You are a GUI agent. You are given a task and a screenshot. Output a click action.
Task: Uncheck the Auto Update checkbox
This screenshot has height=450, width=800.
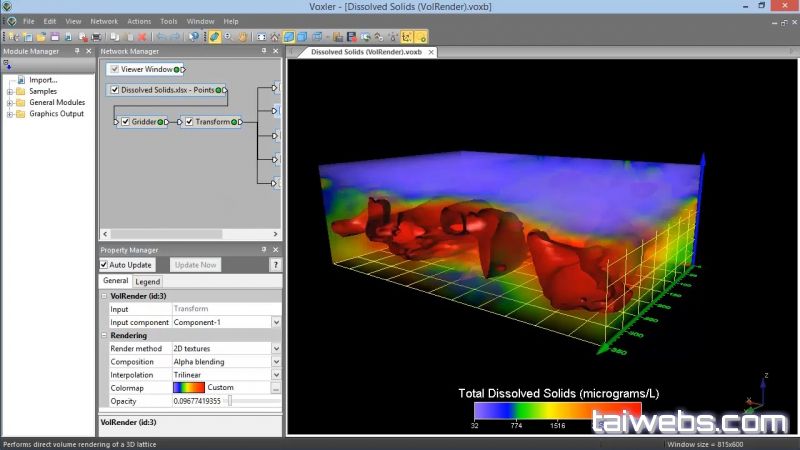click(105, 265)
